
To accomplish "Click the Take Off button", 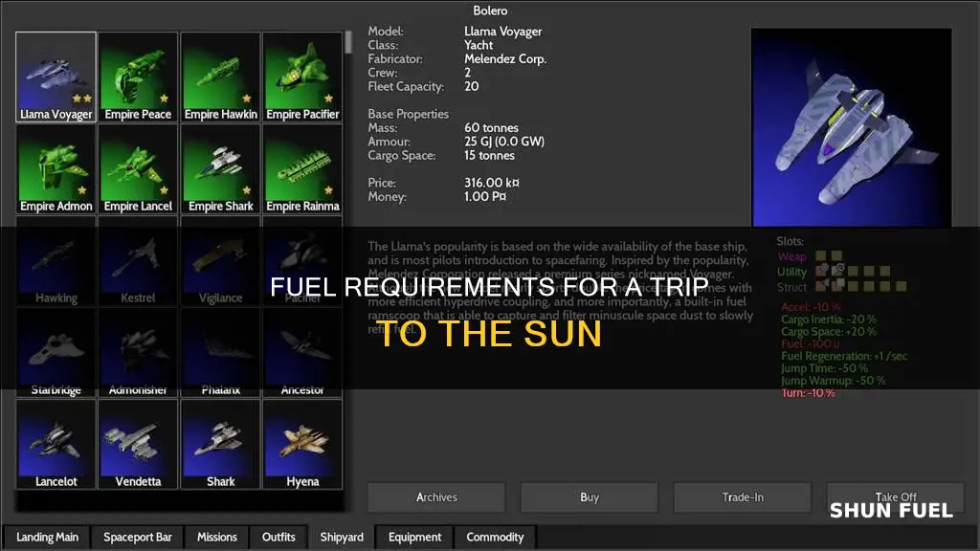I will (x=896, y=497).
